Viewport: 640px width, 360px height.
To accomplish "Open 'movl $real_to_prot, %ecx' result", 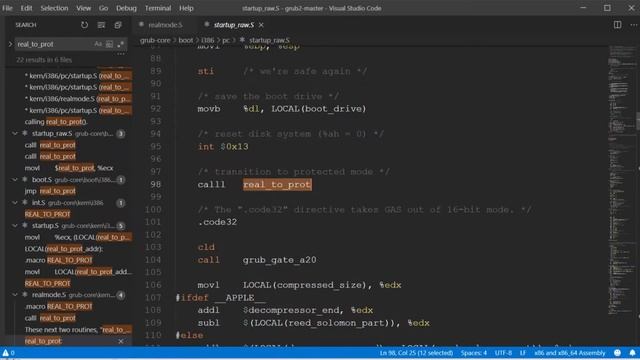I will click(69, 168).
